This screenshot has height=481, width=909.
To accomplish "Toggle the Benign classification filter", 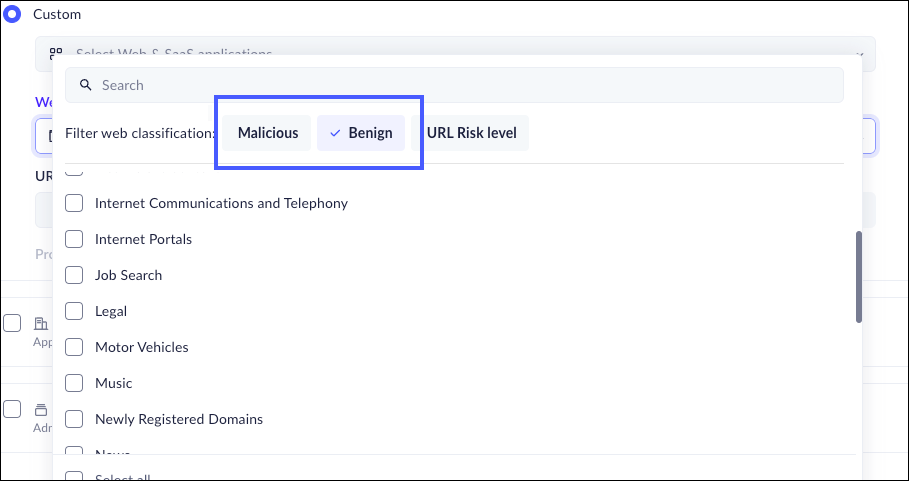I will tap(361, 134).
